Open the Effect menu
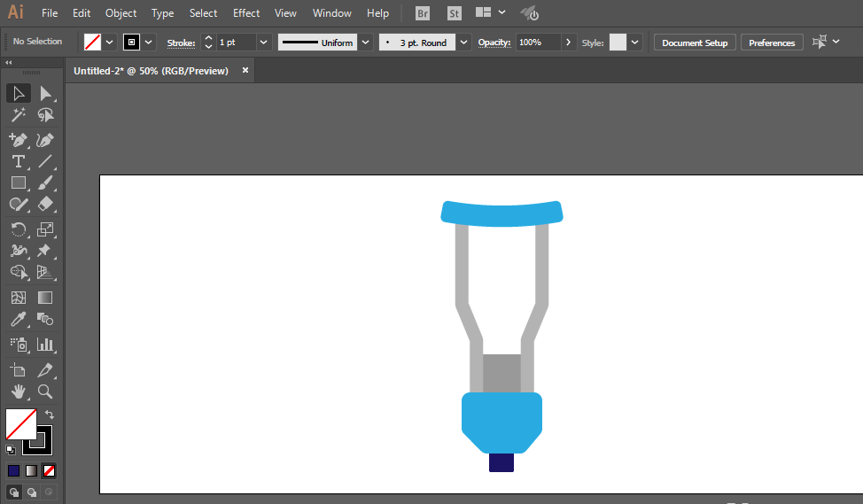 (246, 13)
